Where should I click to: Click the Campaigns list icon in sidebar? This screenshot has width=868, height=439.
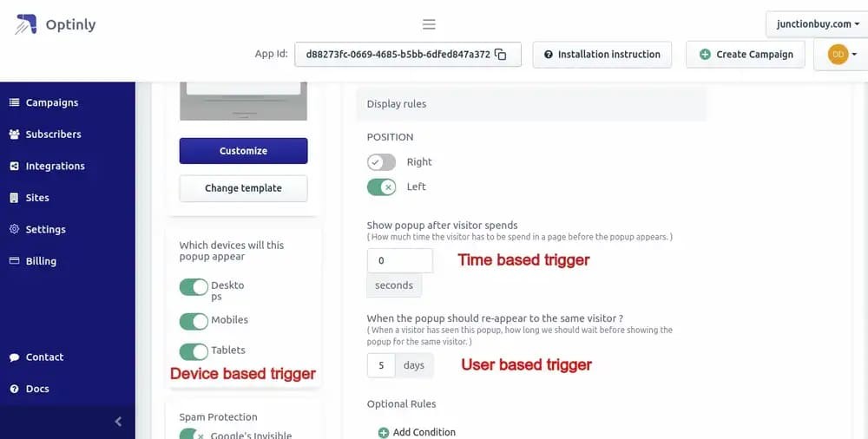(15, 102)
